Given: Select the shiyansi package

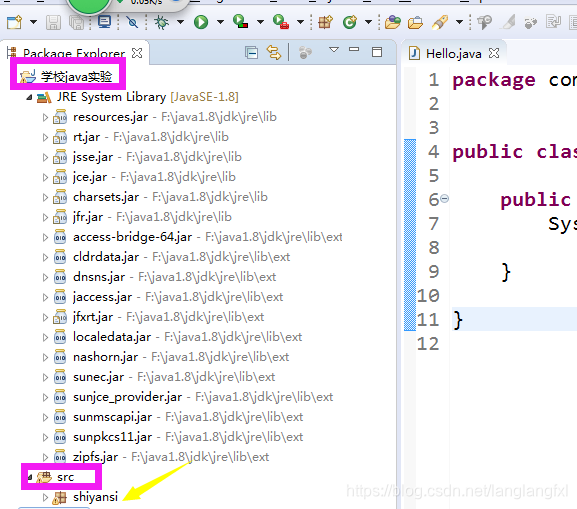Looking at the screenshot, I should coord(95,497).
